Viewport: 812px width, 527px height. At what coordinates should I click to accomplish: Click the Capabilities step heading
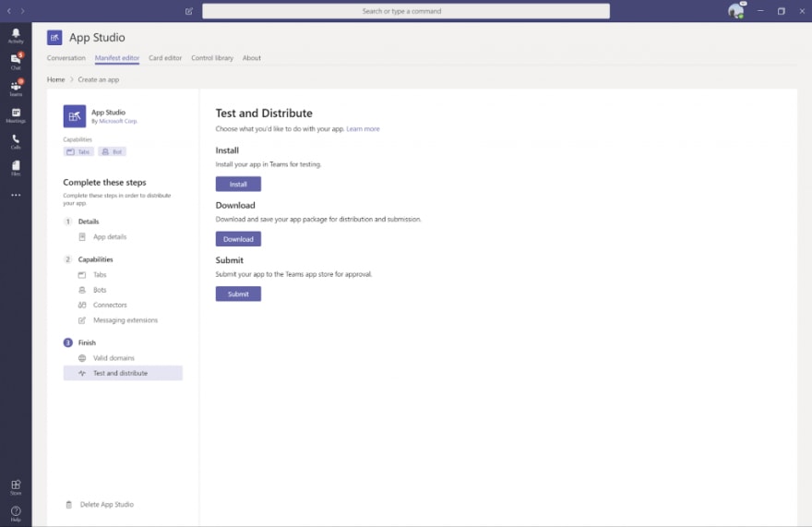point(95,259)
